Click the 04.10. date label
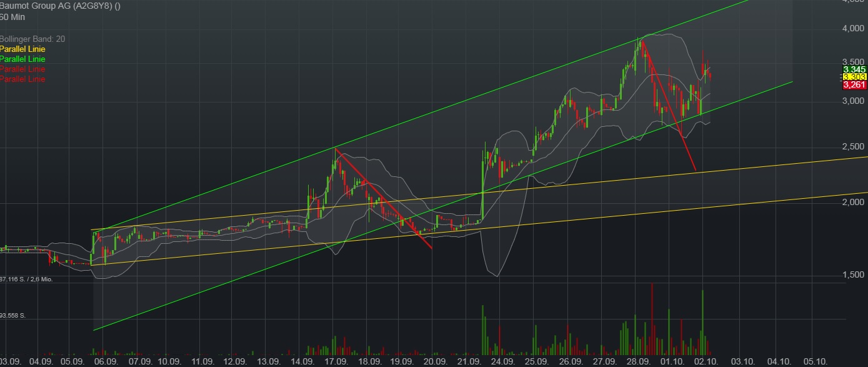The width and height of the screenshot is (868, 367). point(779,362)
